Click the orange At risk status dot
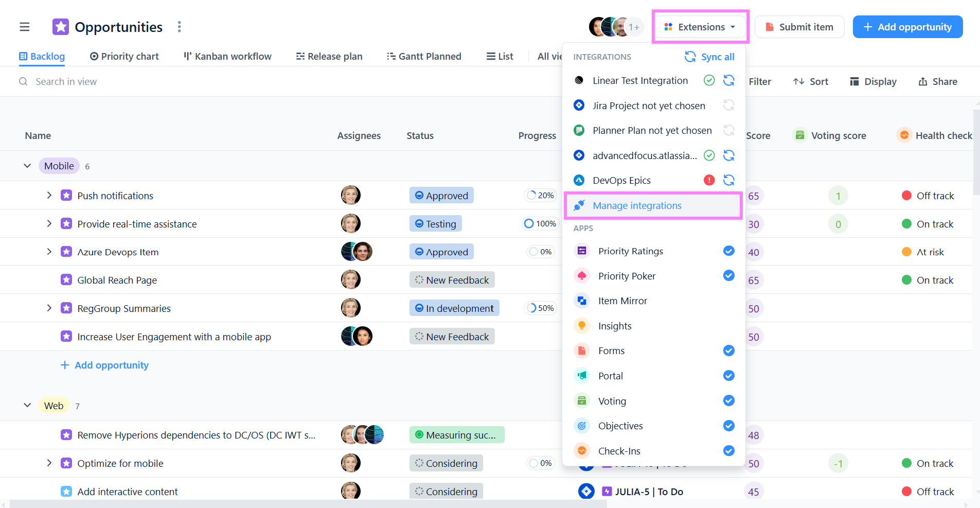The image size is (980, 508). pyautogui.click(x=907, y=252)
